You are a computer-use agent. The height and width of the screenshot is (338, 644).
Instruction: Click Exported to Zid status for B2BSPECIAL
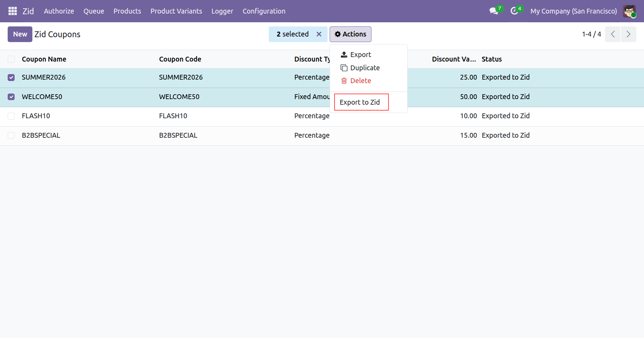[x=505, y=135]
